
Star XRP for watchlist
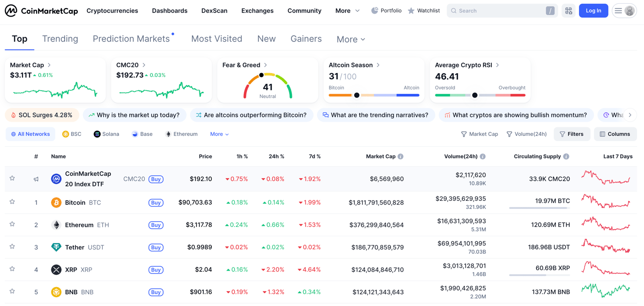(x=12, y=269)
